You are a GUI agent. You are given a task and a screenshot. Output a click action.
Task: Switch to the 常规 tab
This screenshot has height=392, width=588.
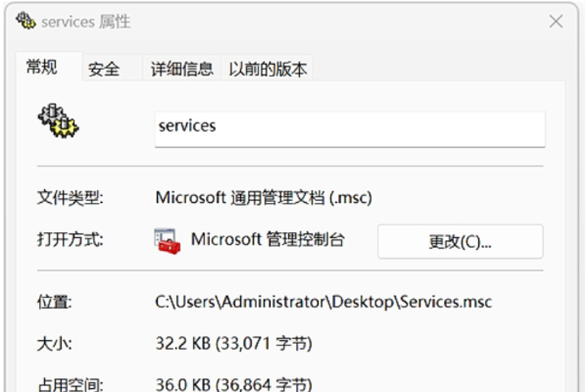41,68
